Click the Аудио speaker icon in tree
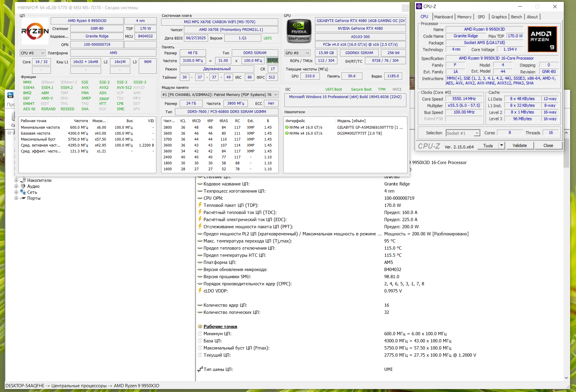The height and width of the screenshot is (392, 576). [23, 186]
